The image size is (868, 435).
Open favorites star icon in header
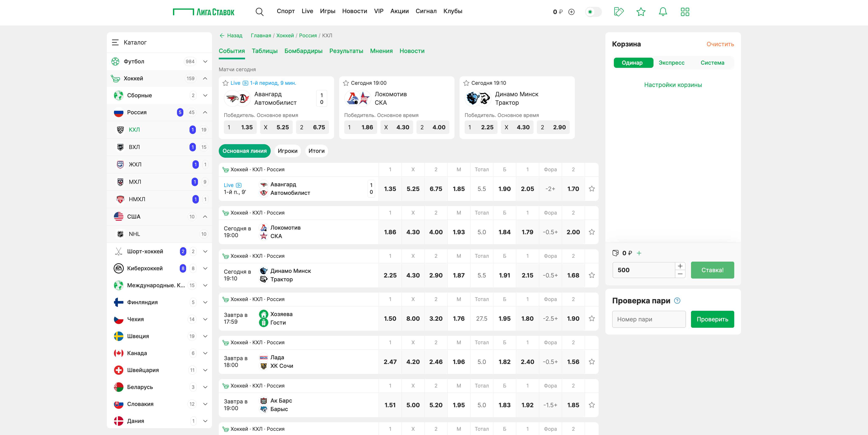coord(641,12)
